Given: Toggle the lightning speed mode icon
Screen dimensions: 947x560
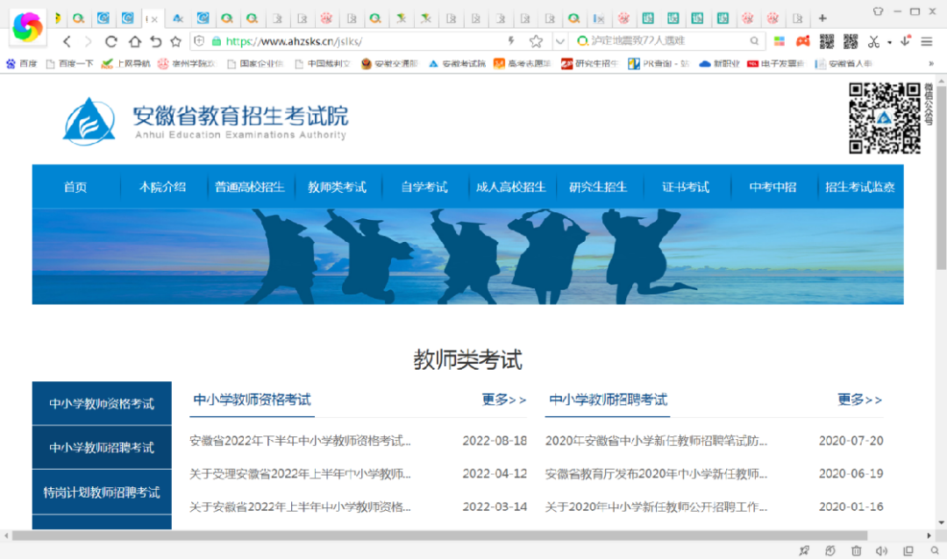Looking at the screenshot, I should point(511,41).
